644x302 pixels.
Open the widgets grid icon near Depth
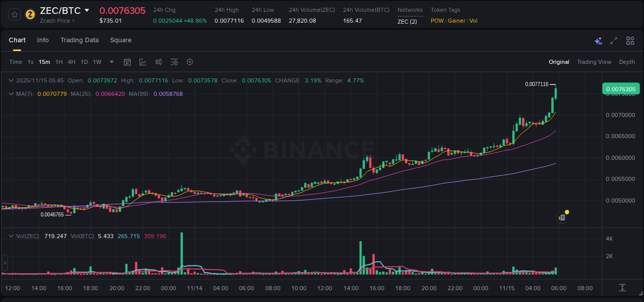point(630,40)
